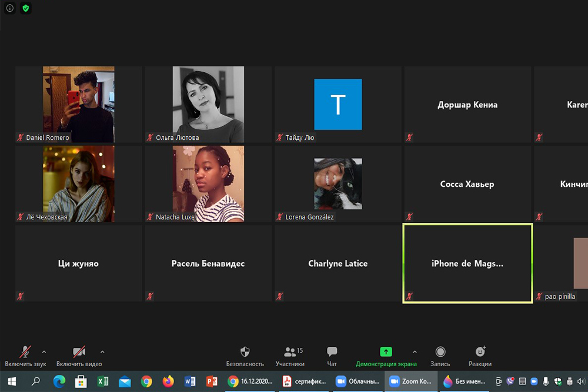Open Microsoft Edge from the taskbar
The image size is (588, 392).
(59, 381)
